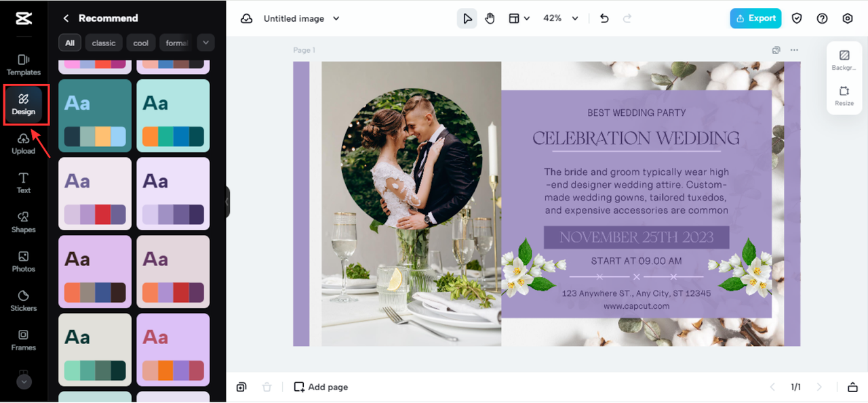Apply the gray theme with green palette
This screenshot has width=868, height=403.
95,349
